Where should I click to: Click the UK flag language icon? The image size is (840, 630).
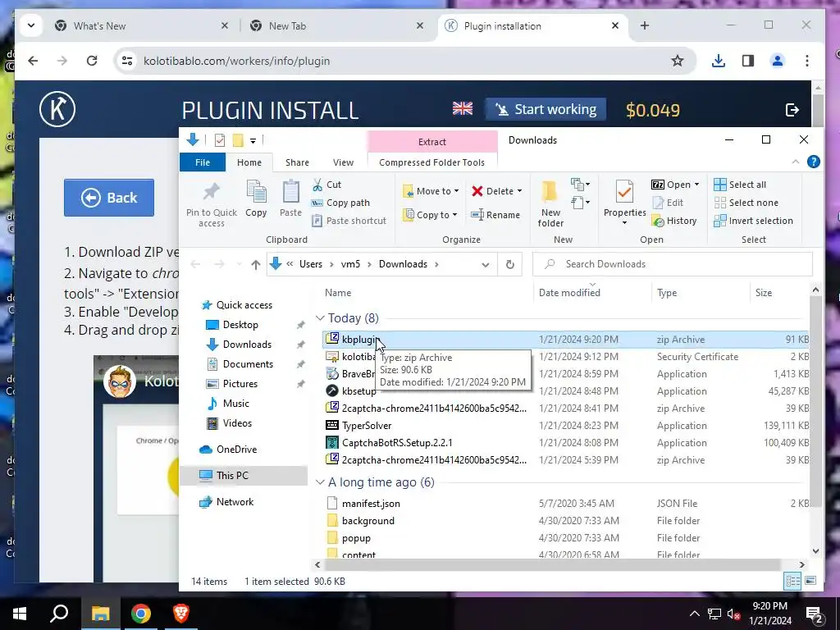click(463, 109)
